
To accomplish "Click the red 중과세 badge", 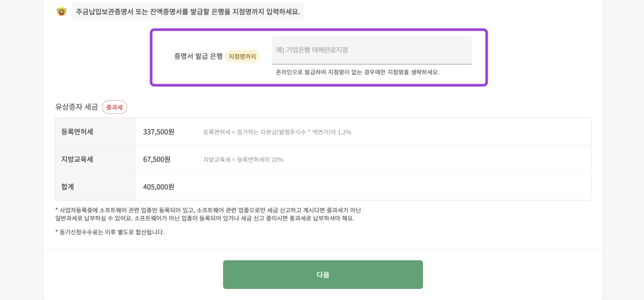I will 114,107.
